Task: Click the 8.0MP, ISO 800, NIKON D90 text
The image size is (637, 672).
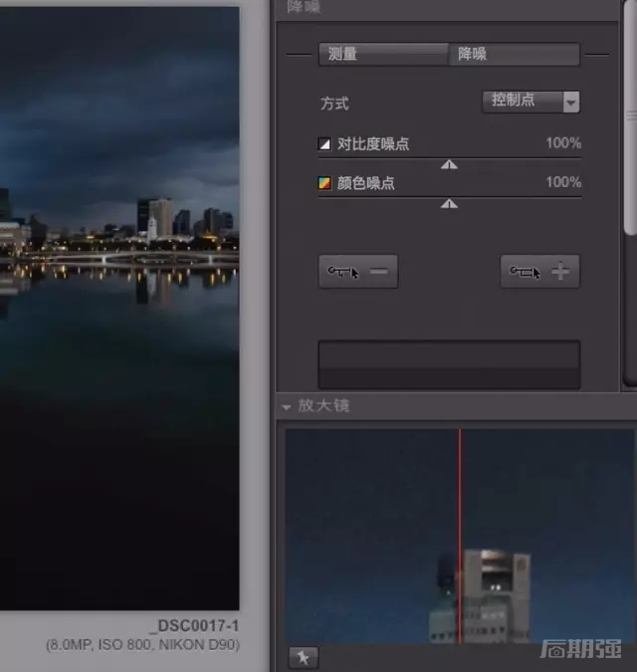Action: pyautogui.click(x=142, y=644)
